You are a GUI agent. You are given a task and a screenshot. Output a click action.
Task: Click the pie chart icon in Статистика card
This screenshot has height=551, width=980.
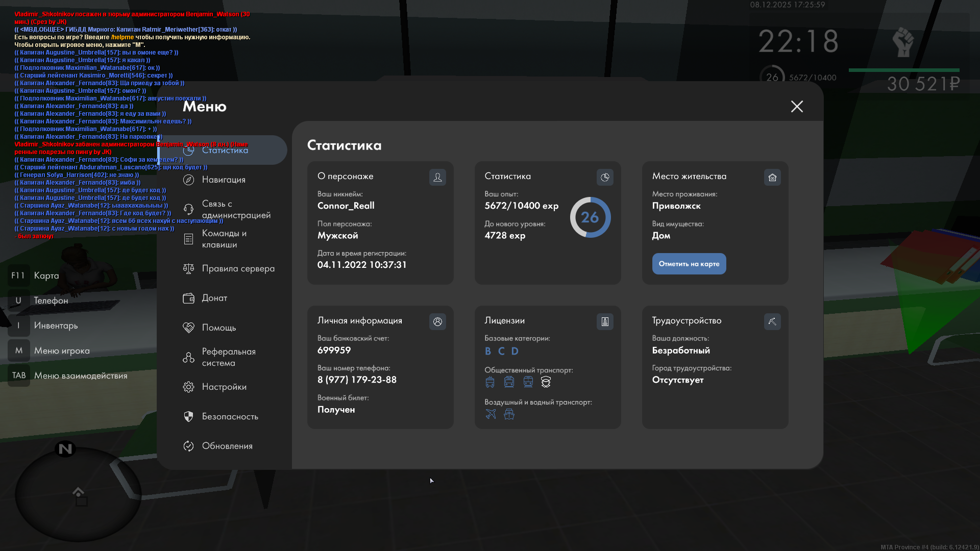pos(605,177)
